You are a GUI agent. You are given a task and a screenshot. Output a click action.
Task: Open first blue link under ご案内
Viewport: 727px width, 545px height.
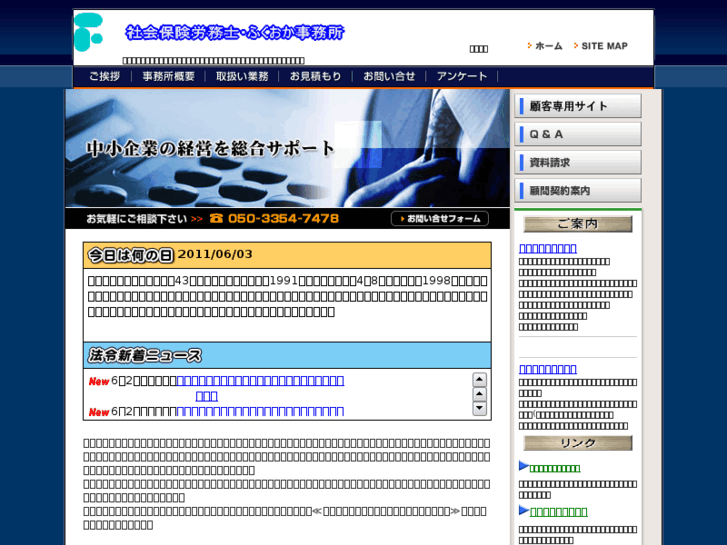[x=548, y=248]
